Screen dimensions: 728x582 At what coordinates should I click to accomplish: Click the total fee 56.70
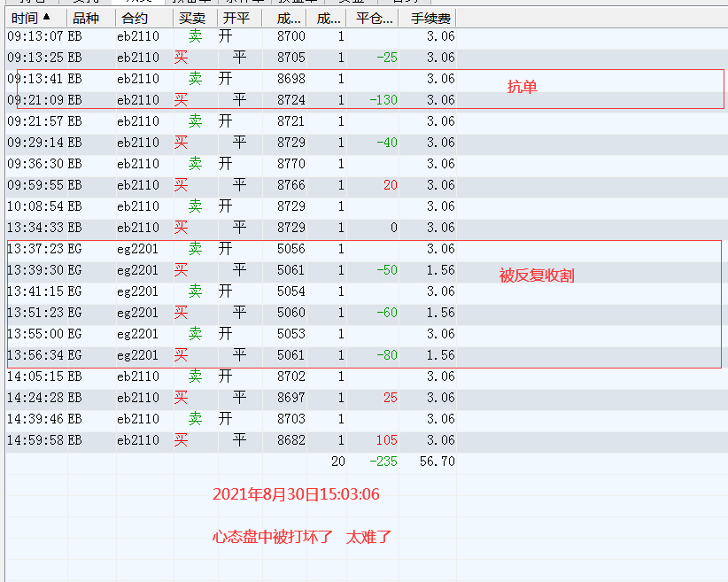[x=437, y=462]
